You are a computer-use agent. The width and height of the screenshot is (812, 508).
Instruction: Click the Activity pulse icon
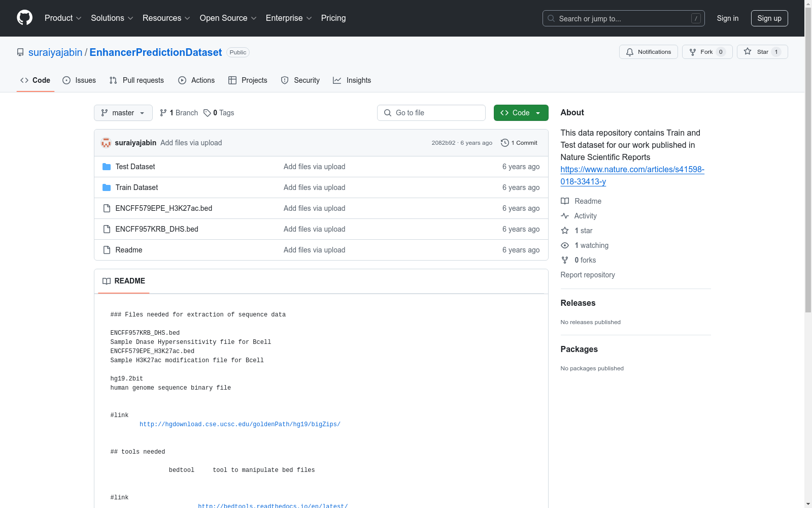tap(565, 216)
